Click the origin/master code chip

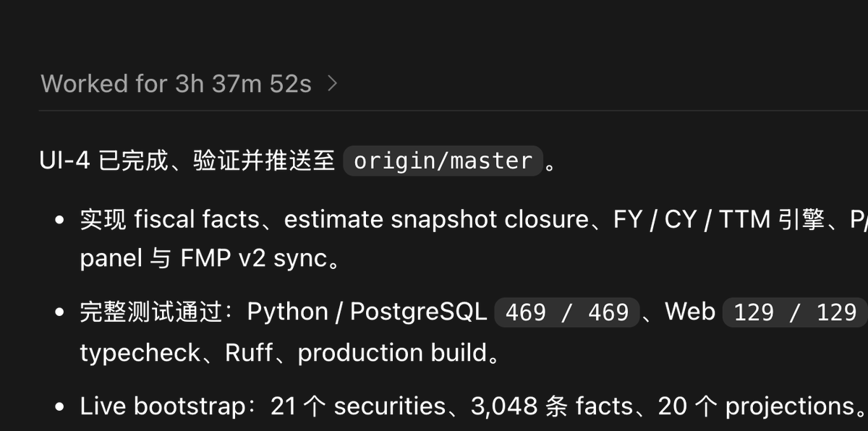(x=443, y=161)
